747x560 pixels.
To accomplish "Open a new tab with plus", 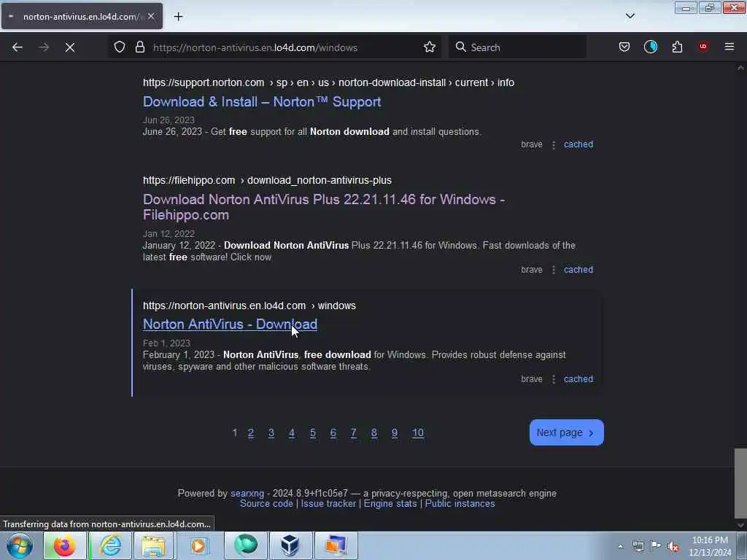I will pos(178,17).
